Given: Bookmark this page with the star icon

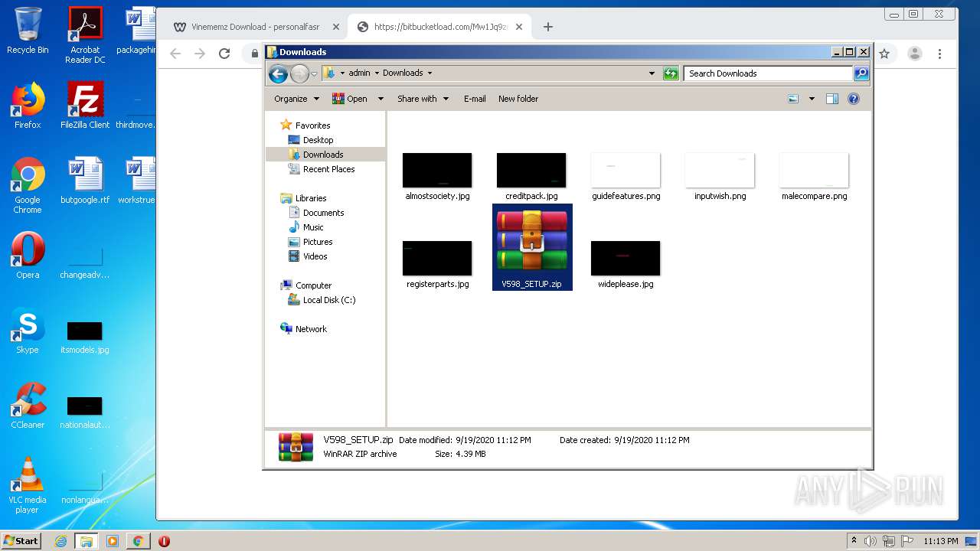Looking at the screenshot, I should click(x=884, y=54).
